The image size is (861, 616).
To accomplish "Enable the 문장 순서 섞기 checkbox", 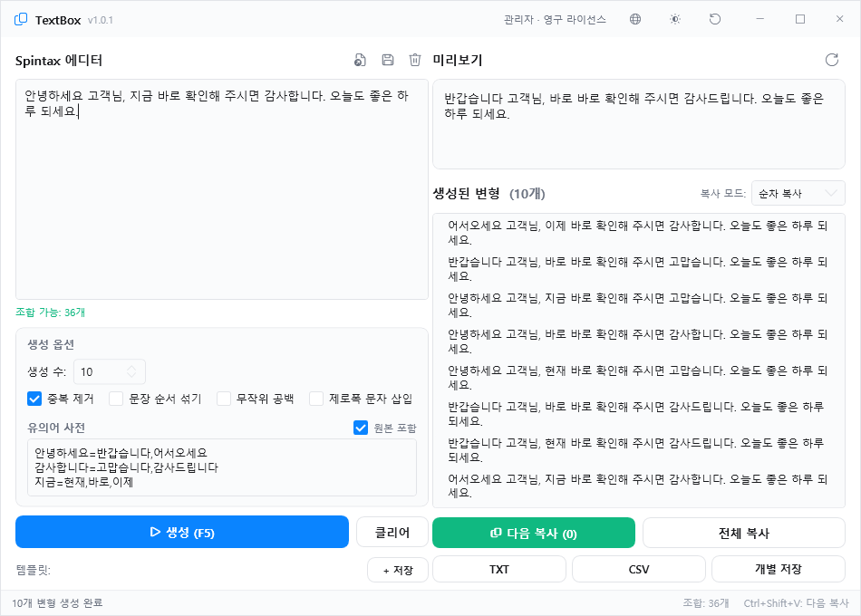I will pyautogui.click(x=116, y=399).
